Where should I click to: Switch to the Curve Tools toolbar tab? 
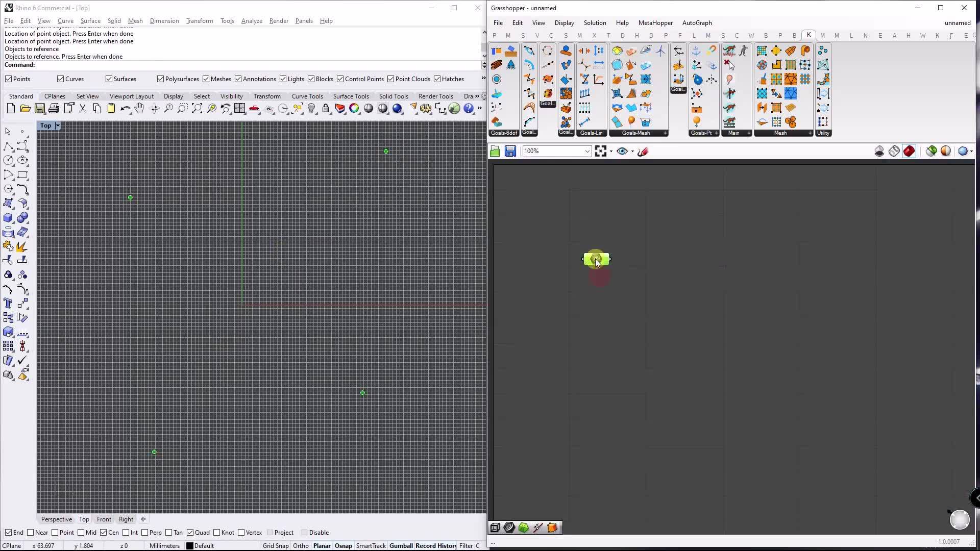tap(307, 96)
